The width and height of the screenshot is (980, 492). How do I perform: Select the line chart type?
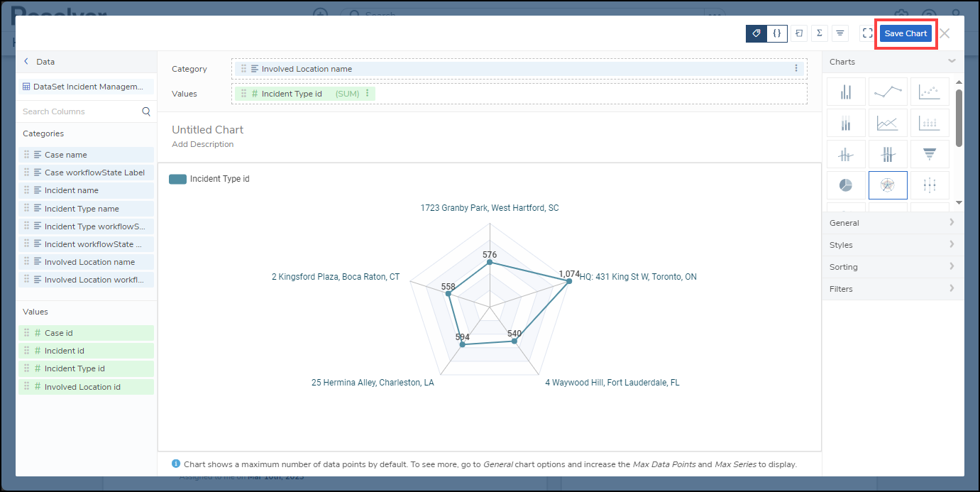tap(888, 92)
